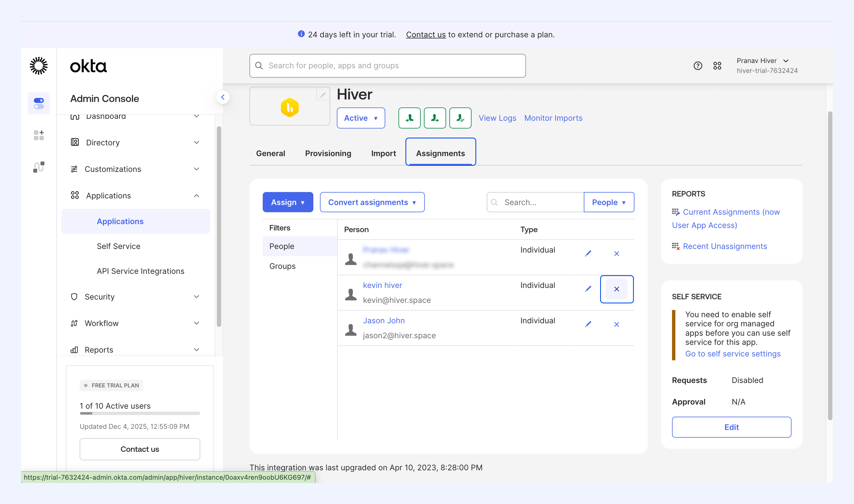
Task: Remove the blurred first person's assignment
Action: tap(617, 254)
